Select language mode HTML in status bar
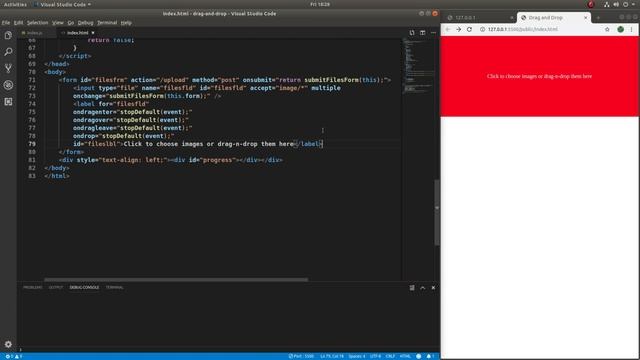This screenshot has width=640, height=360. pyautogui.click(x=405, y=356)
